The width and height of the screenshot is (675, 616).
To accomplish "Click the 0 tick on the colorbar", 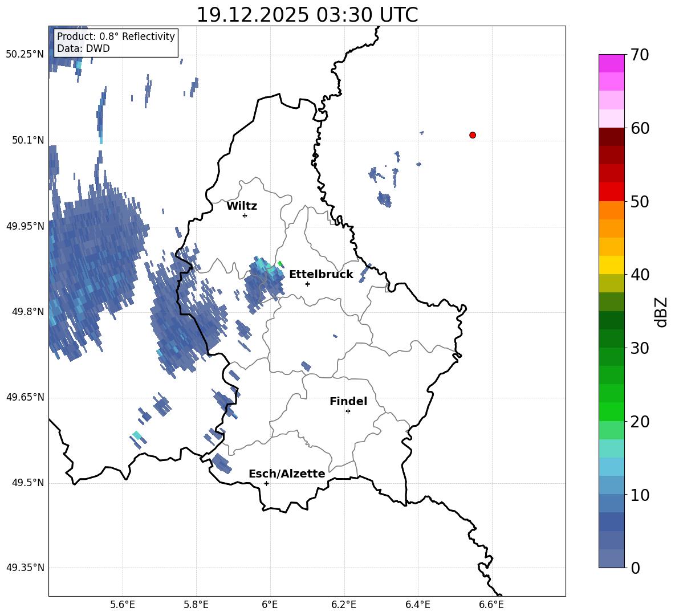I will [x=636, y=568].
